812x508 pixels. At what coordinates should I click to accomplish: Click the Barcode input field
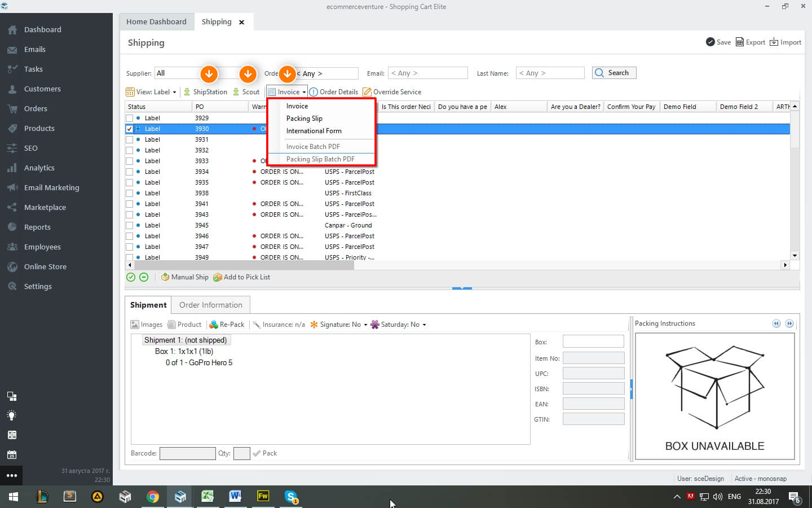[x=187, y=453]
